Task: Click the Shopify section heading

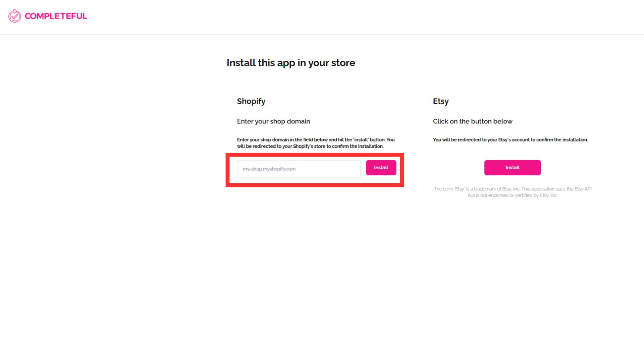Action: click(251, 101)
